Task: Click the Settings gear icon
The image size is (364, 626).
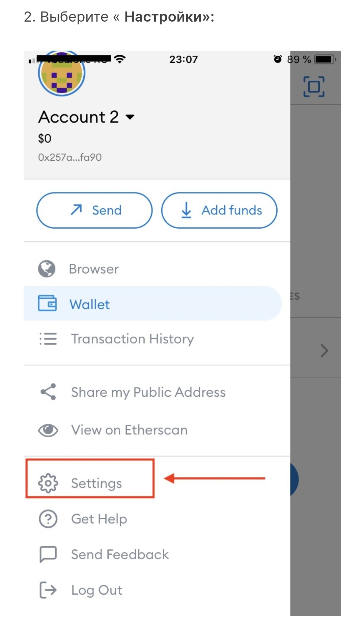Action: click(x=48, y=483)
